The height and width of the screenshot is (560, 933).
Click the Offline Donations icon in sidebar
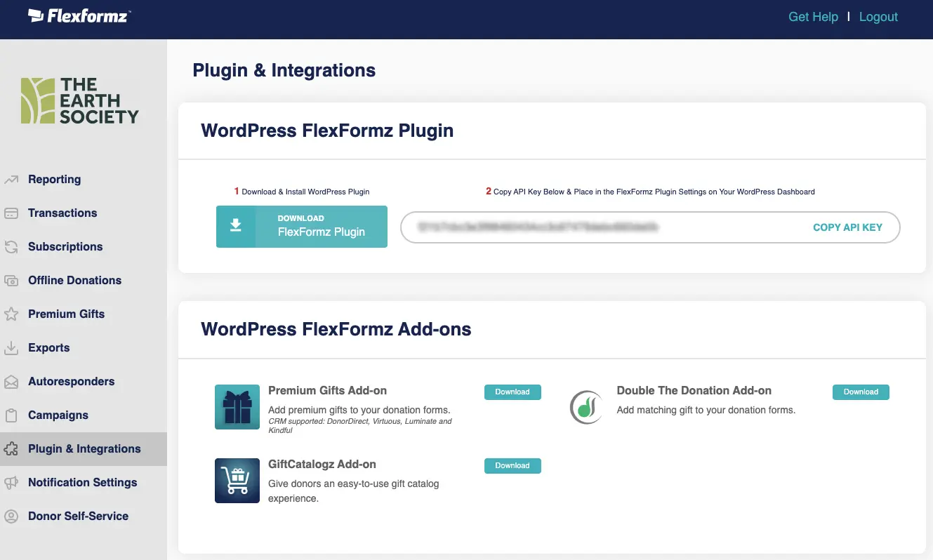click(11, 281)
